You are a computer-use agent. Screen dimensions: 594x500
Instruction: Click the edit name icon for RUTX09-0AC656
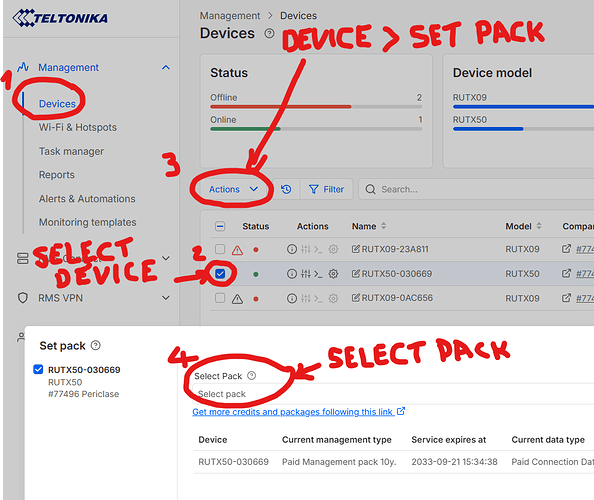click(x=356, y=298)
